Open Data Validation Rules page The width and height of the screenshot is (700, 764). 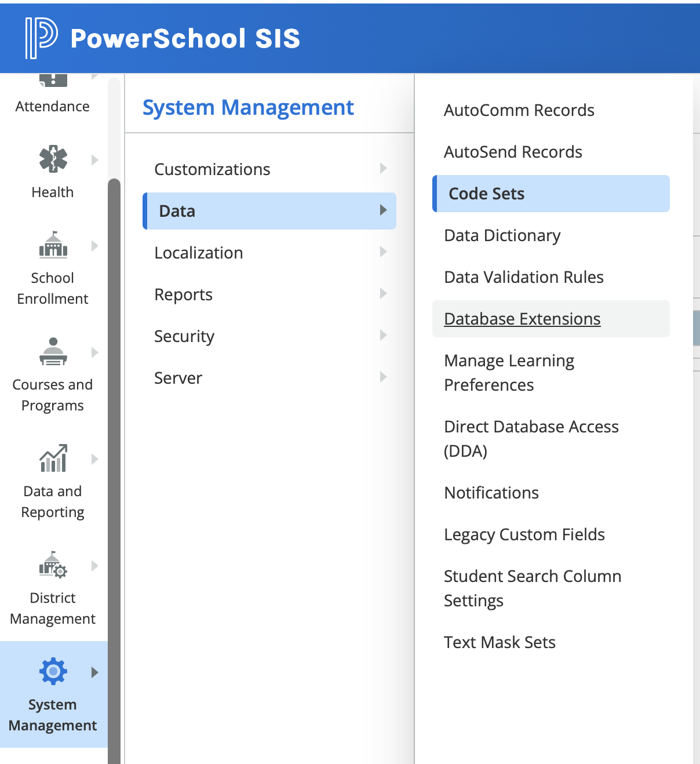523,277
